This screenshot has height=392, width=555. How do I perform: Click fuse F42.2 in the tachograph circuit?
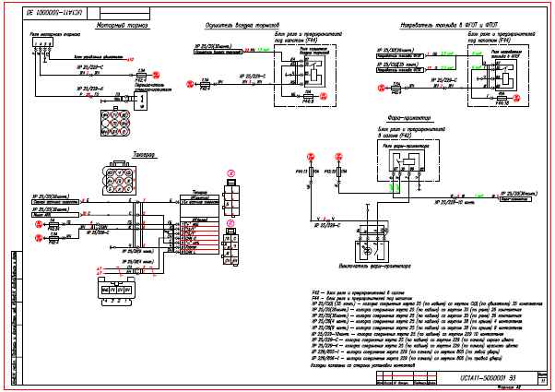[53, 238]
